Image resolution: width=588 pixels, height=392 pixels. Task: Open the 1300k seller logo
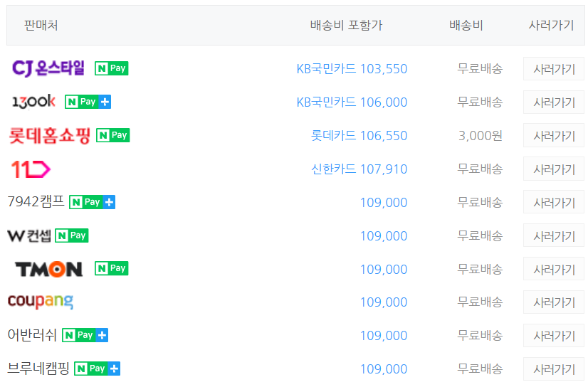(x=33, y=102)
